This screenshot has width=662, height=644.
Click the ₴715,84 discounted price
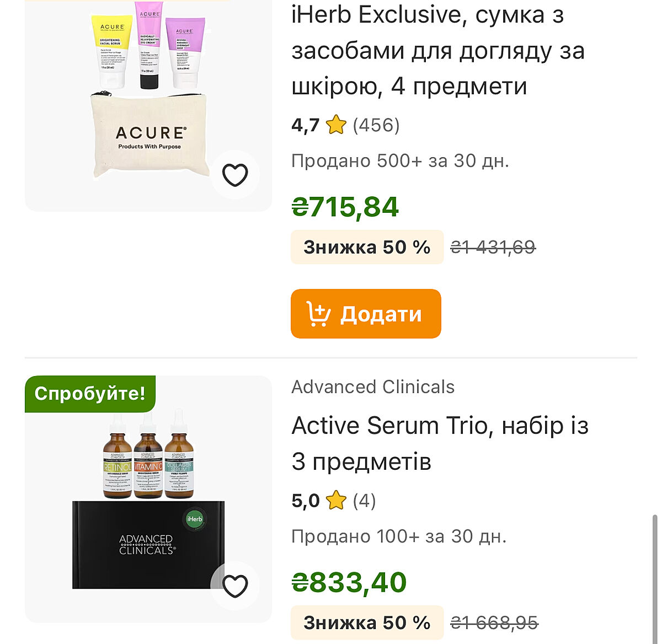[x=345, y=207]
